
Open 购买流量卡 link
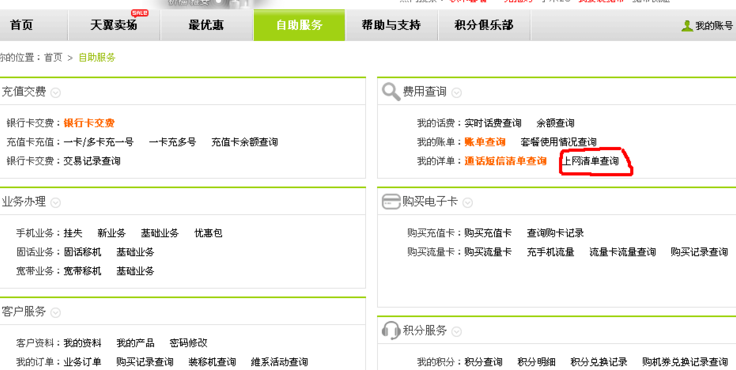click(x=488, y=252)
